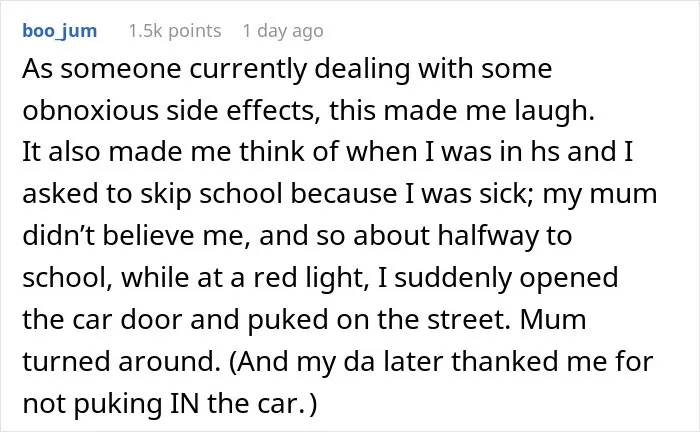This screenshot has width=700, height=432.
Task: Click the words 'while at a red light,'
Action: pyautogui.click(x=245, y=278)
